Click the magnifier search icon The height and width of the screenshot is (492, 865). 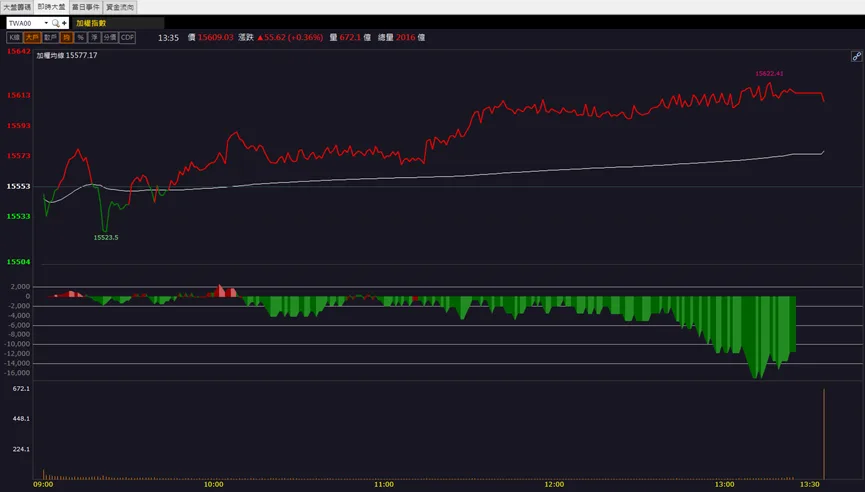(x=55, y=23)
